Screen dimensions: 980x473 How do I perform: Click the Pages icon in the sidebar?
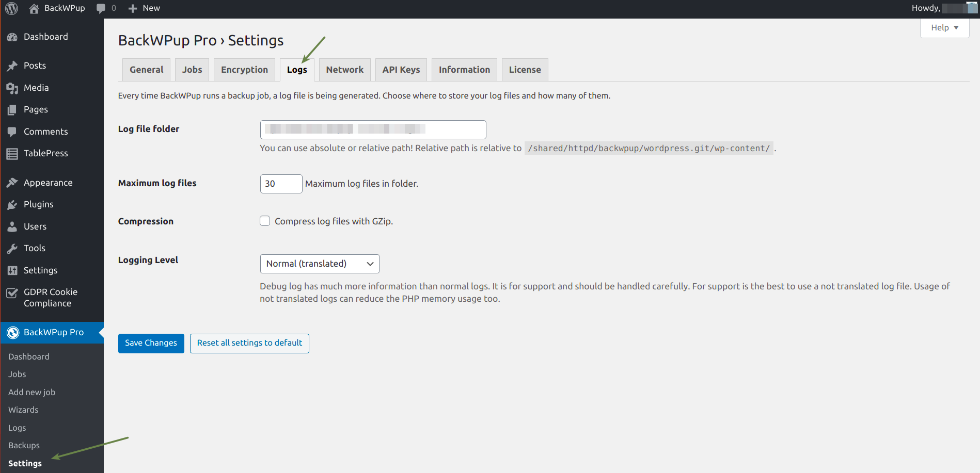[12, 110]
